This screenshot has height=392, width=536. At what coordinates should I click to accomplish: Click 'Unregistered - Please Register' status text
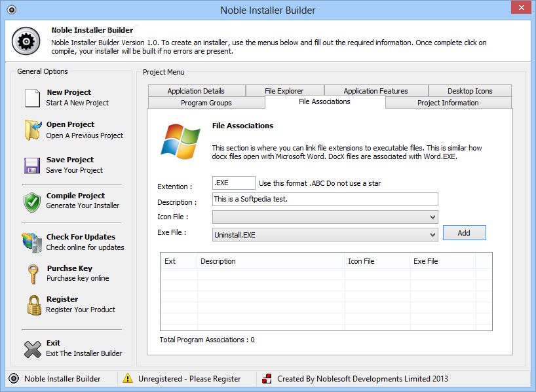189,379
